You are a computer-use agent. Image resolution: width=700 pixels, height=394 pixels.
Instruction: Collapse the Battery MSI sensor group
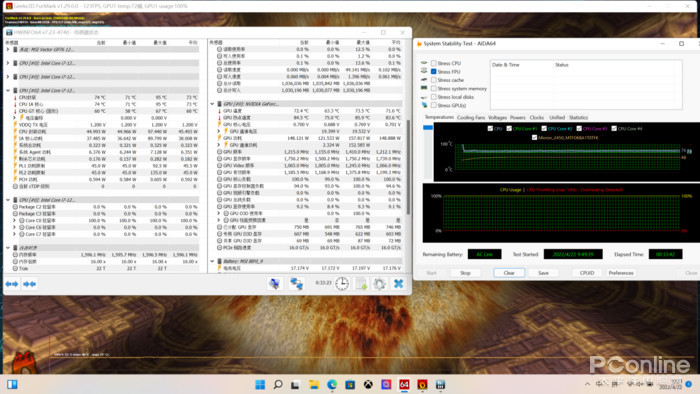click(x=212, y=261)
